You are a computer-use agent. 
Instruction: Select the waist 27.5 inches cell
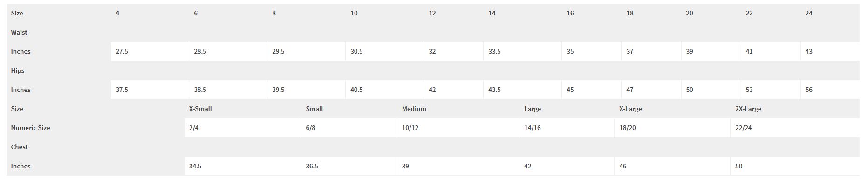click(x=150, y=51)
